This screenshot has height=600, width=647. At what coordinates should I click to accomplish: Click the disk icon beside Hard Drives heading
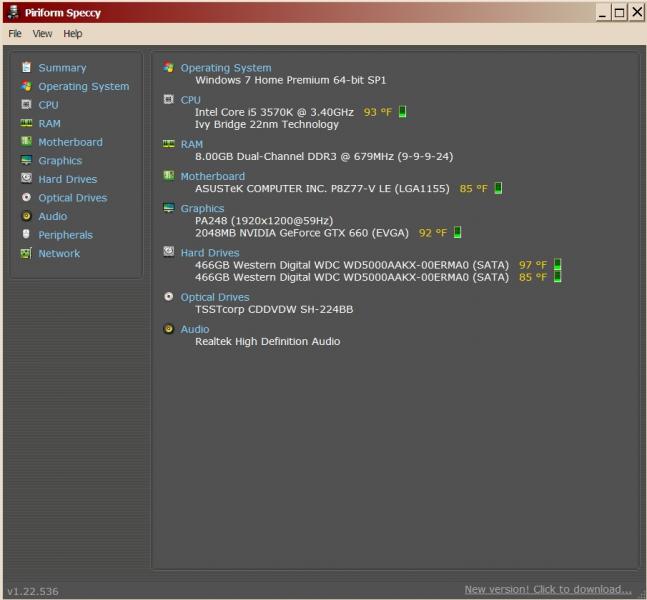[169, 252]
